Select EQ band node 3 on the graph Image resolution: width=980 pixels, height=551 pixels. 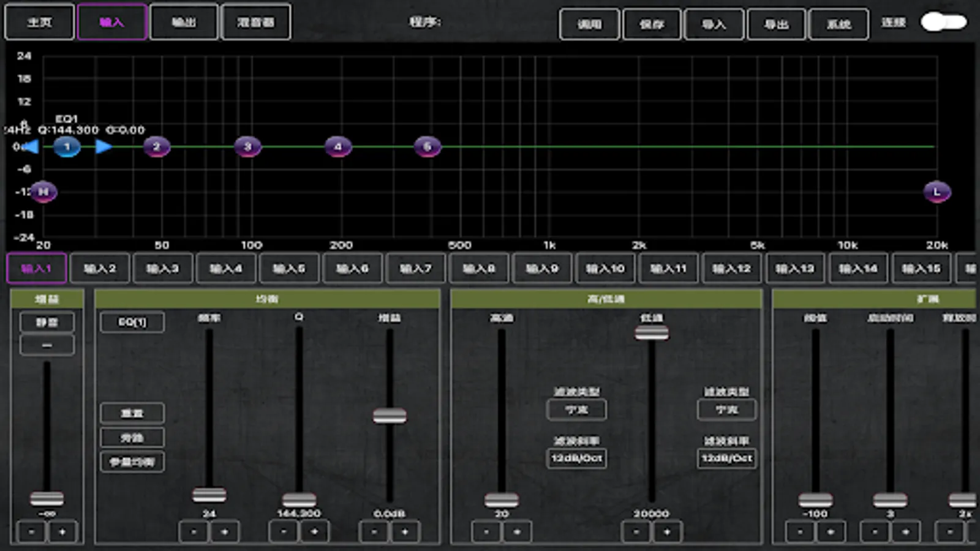pos(247,147)
